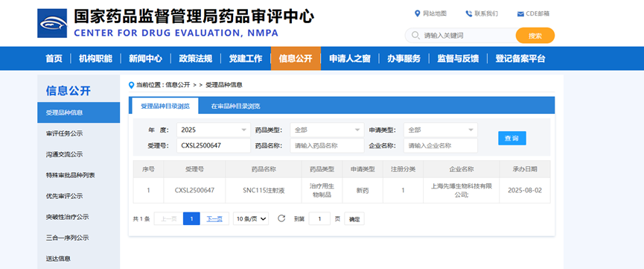Expand the 10条/页 page size selector
Viewport: 644px width, 269px height.
pos(251,219)
